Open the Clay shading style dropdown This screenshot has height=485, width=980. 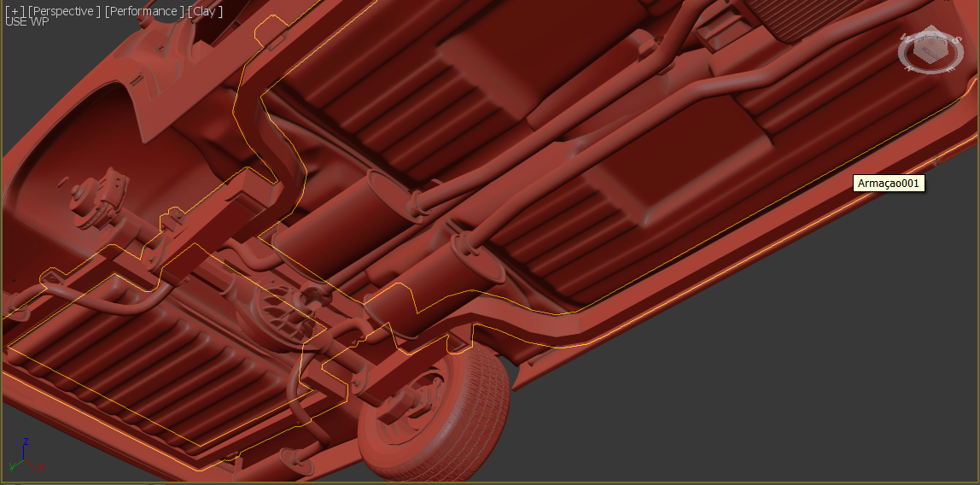point(205,11)
